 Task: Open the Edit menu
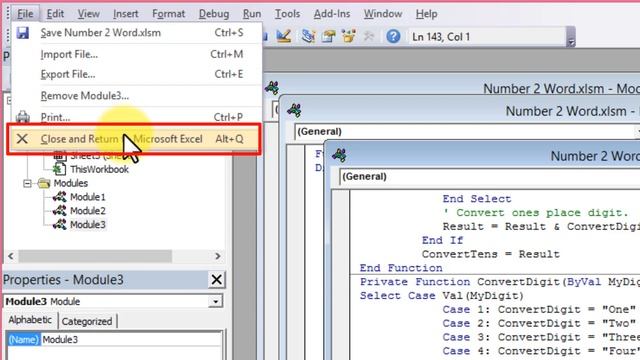click(x=55, y=14)
